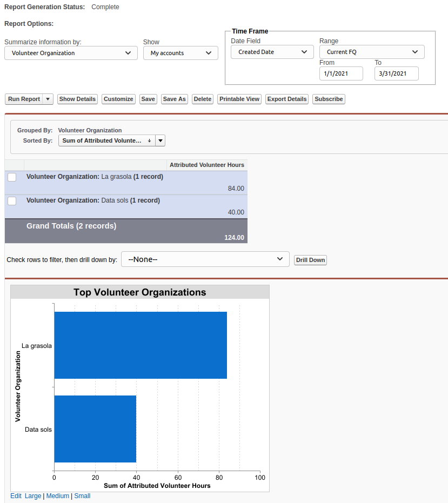This screenshot has height=503, width=448.
Task: Set chart size to Small
Action: click(x=82, y=496)
